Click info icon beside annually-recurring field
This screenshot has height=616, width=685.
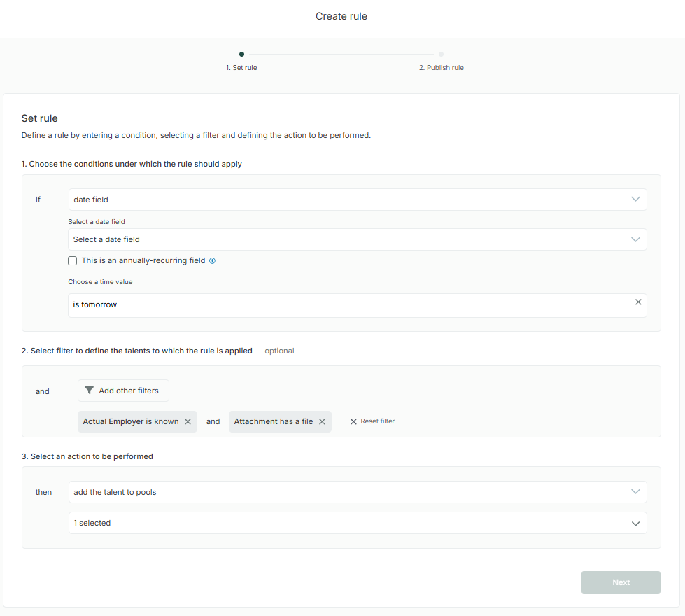click(x=213, y=261)
